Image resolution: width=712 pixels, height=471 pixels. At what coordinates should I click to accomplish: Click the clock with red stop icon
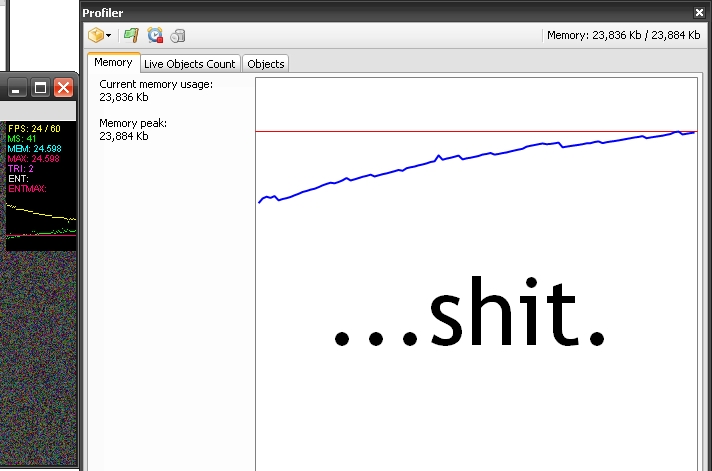(155, 35)
